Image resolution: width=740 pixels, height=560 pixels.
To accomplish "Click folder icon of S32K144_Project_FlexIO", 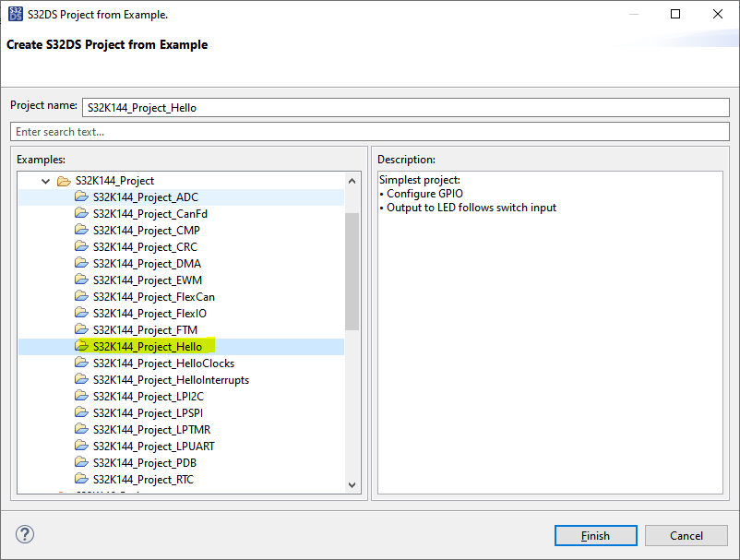I will click(x=81, y=313).
